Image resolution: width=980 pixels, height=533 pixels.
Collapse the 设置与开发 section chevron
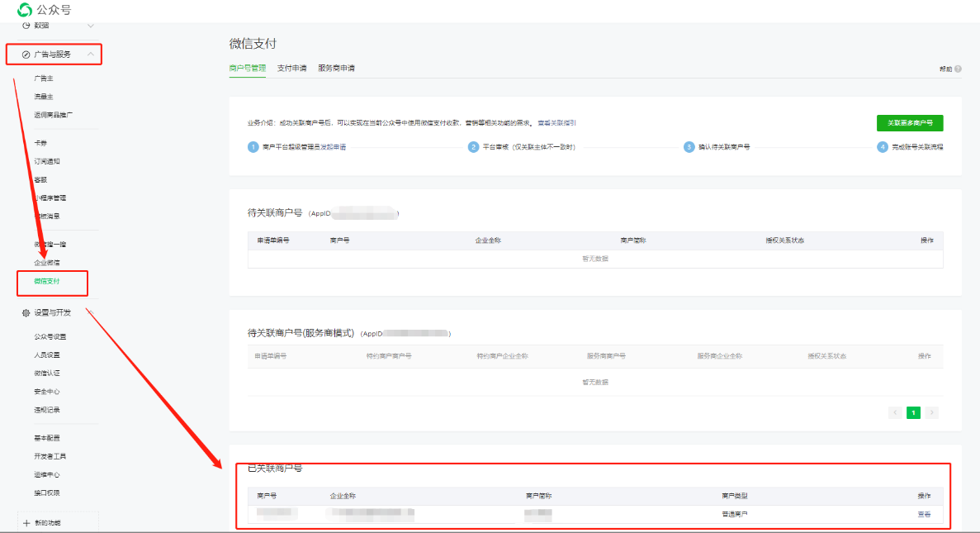(x=90, y=313)
